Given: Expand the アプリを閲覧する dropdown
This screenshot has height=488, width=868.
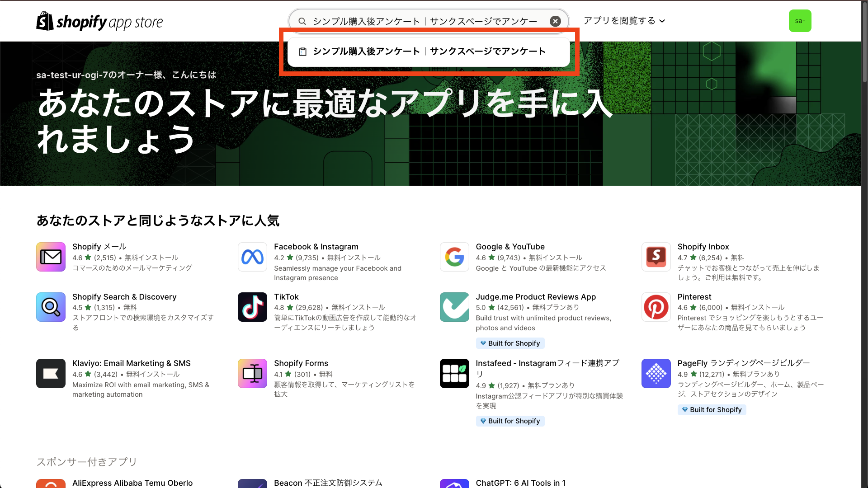Looking at the screenshot, I should coord(624,20).
